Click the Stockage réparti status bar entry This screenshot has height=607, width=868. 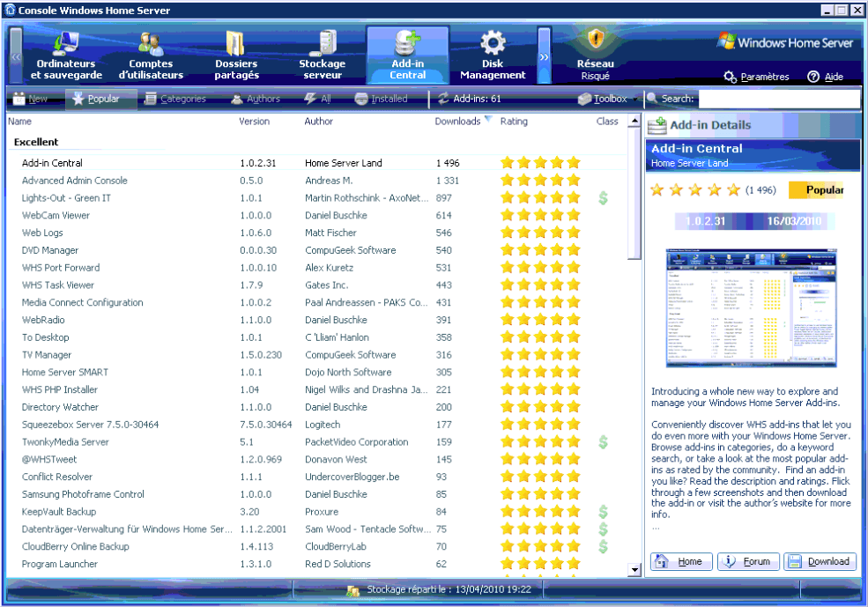pyautogui.click(x=439, y=590)
